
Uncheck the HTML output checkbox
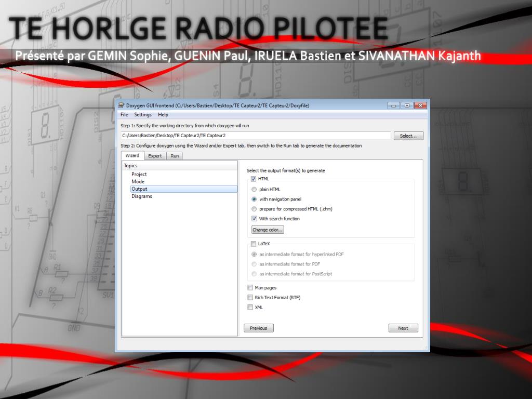coord(254,179)
